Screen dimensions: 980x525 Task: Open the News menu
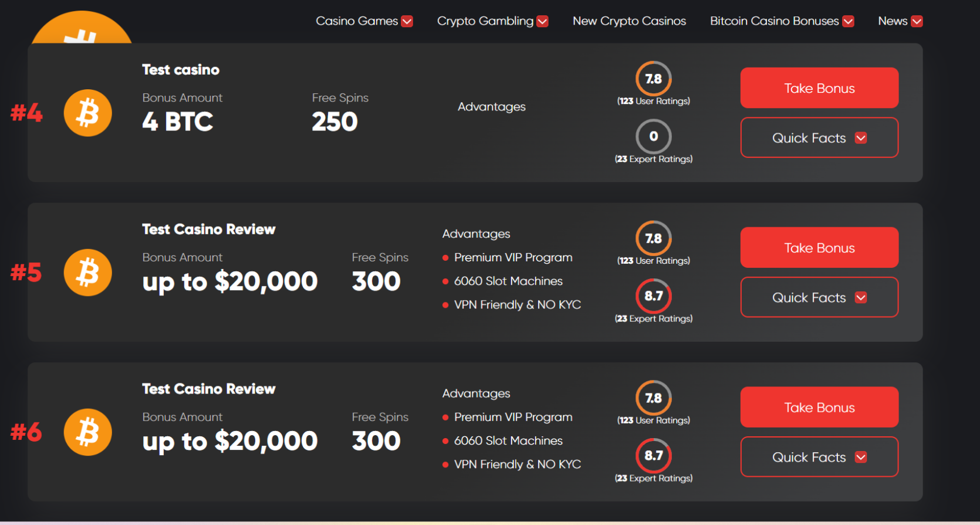(x=900, y=21)
